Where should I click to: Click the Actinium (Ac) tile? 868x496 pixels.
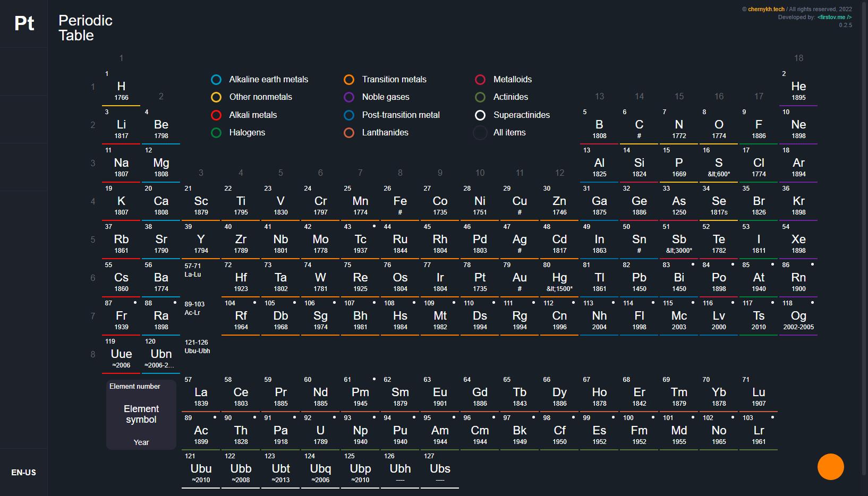click(x=201, y=431)
